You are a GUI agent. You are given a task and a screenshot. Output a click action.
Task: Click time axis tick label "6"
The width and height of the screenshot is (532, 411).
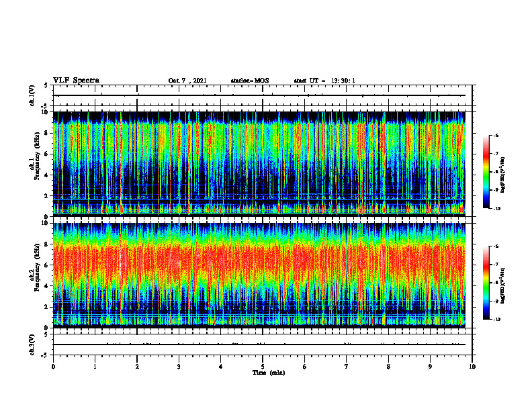coord(305,367)
